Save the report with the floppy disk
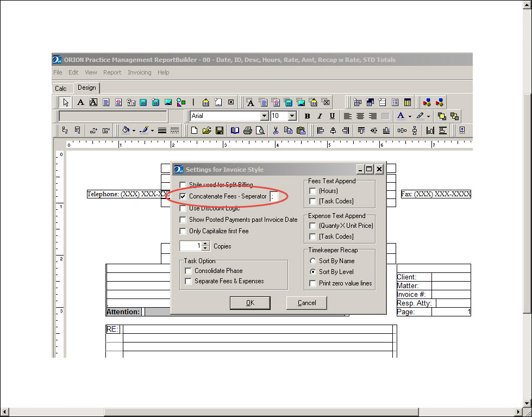This screenshot has width=532, height=417. 220,130
